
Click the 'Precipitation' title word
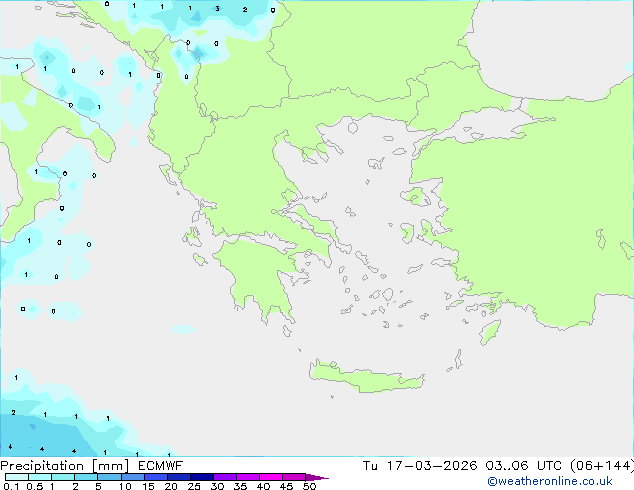pos(42,466)
